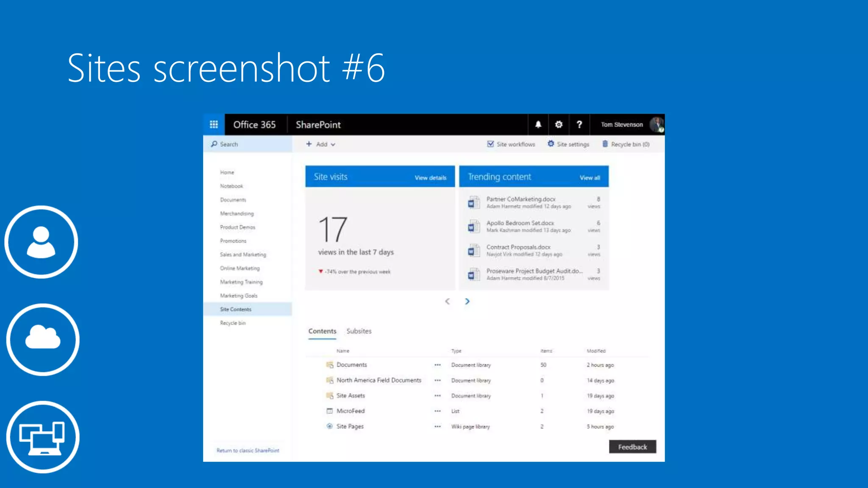Image resolution: width=868 pixels, height=488 pixels.
Task: Click the Site workflows checkbox icon
Action: 490,144
